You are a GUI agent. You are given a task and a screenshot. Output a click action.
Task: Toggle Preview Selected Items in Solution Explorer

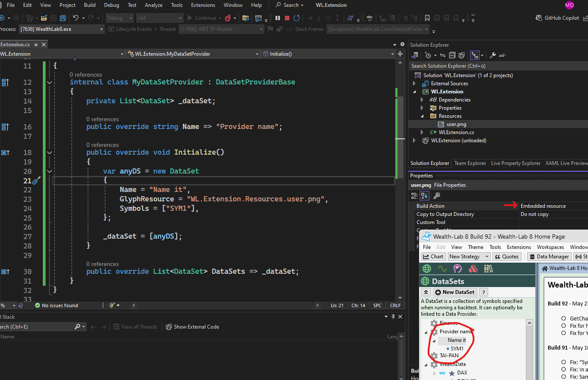click(503, 55)
